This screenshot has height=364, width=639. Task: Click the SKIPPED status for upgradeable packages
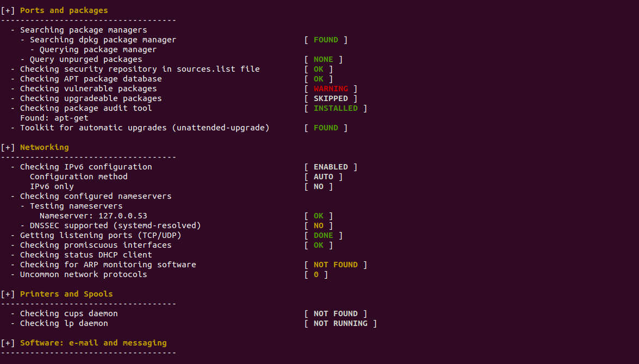tap(331, 98)
